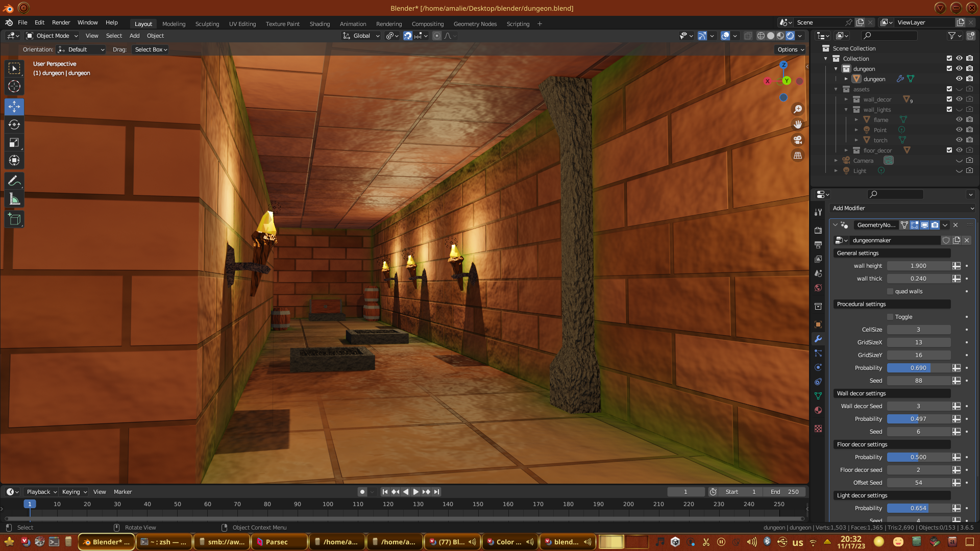Enable the quad walls checkbox
The height and width of the screenshot is (551, 980).
pyautogui.click(x=890, y=291)
